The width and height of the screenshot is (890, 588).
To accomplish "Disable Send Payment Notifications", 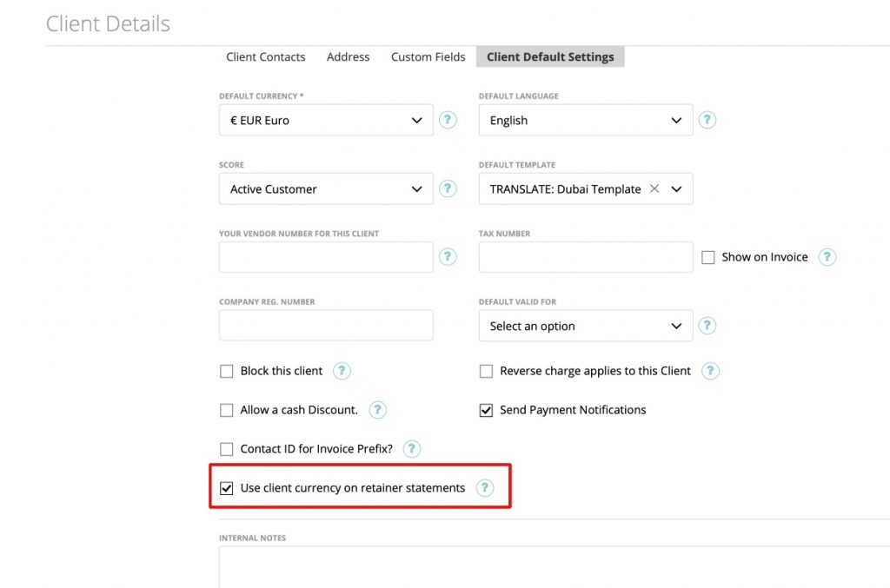I will (486, 410).
